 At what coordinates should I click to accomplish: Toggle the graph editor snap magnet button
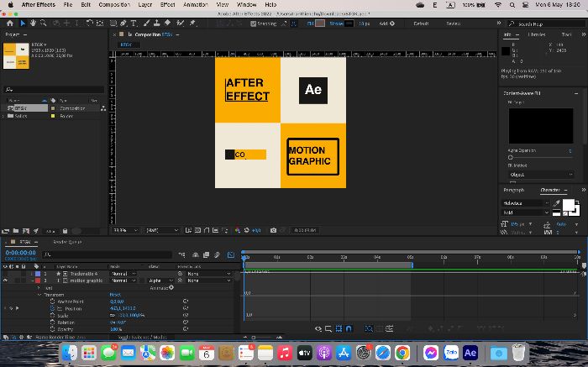point(349,328)
